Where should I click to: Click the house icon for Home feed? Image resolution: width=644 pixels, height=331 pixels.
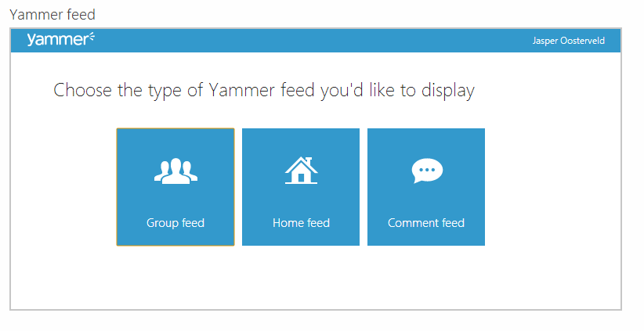coord(301,171)
